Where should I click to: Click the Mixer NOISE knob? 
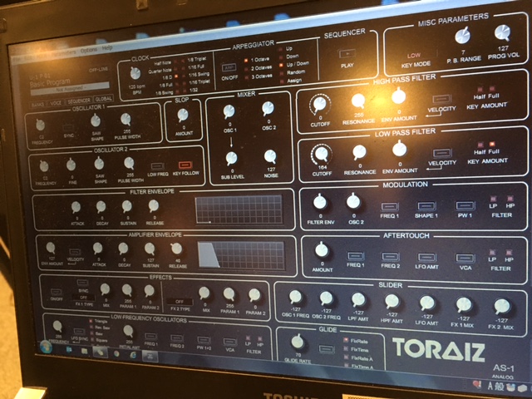(270, 156)
